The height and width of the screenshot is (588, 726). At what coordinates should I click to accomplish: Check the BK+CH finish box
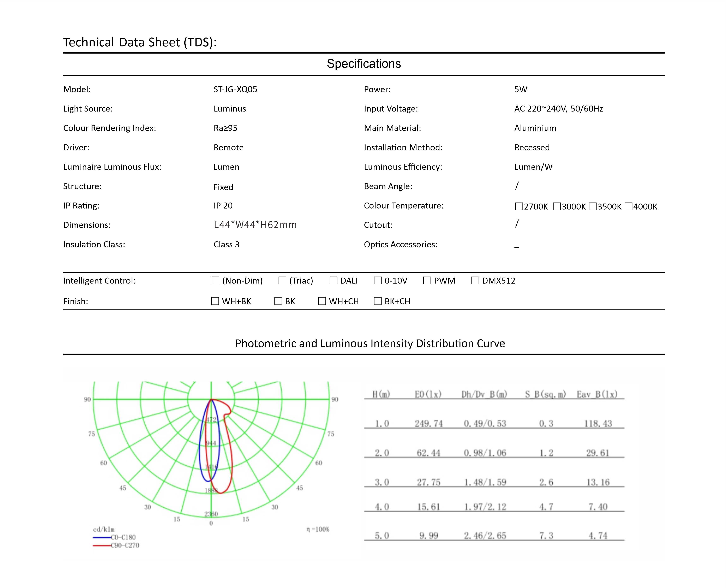[378, 301]
